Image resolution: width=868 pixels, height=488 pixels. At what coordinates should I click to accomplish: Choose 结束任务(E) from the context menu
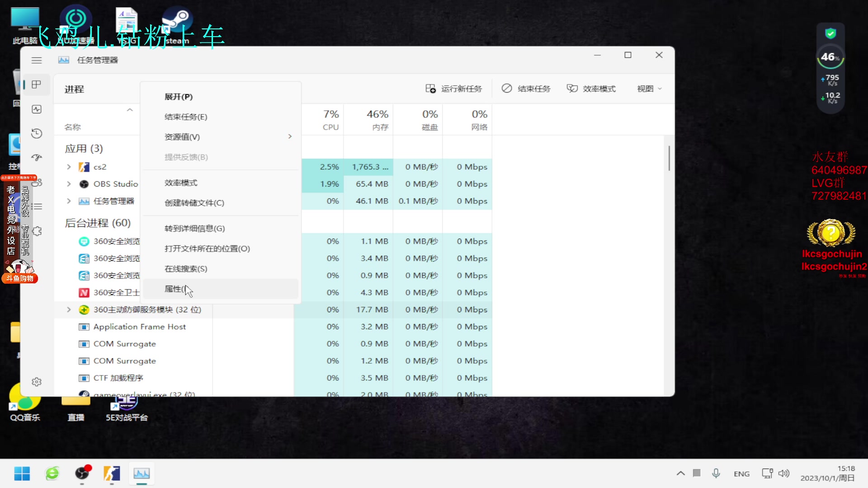(x=221, y=117)
